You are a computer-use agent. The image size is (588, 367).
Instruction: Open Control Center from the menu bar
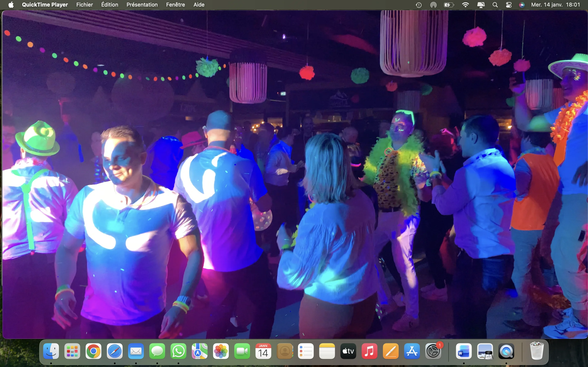[x=509, y=5]
